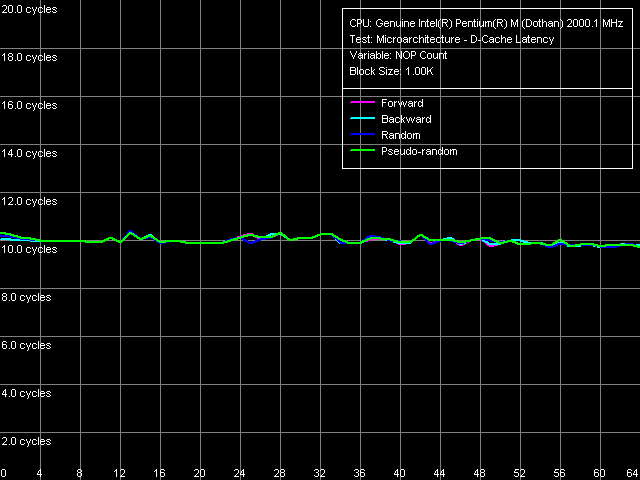Viewport: 640px width, 480px height.
Task: Click the 2.0 cycles axis label
Action: [27, 441]
